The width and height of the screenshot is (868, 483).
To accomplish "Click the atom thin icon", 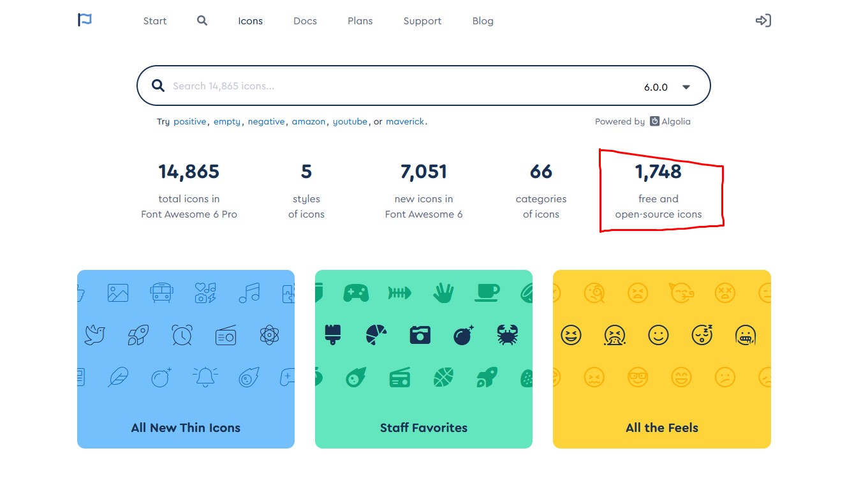I will [269, 334].
